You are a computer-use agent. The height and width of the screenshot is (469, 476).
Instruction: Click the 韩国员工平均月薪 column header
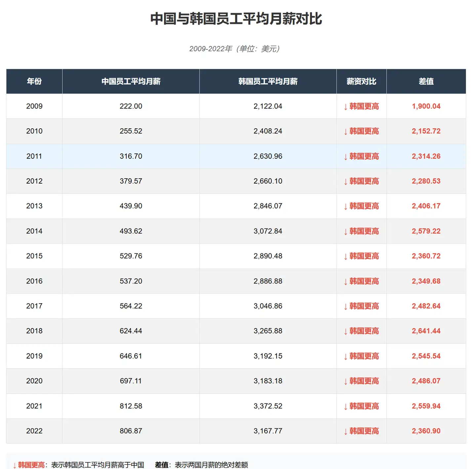(x=268, y=81)
